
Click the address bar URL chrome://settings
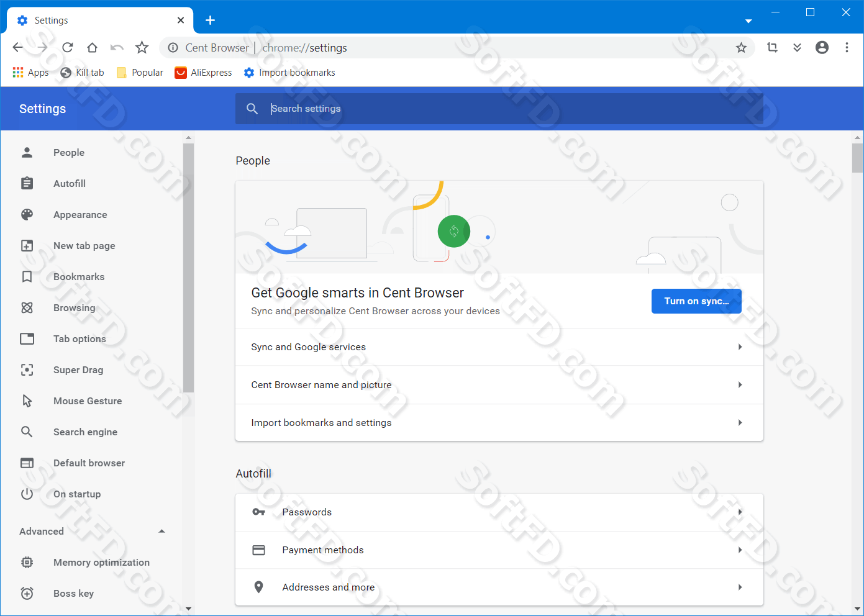pyautogui.click(x=304, y=48)
